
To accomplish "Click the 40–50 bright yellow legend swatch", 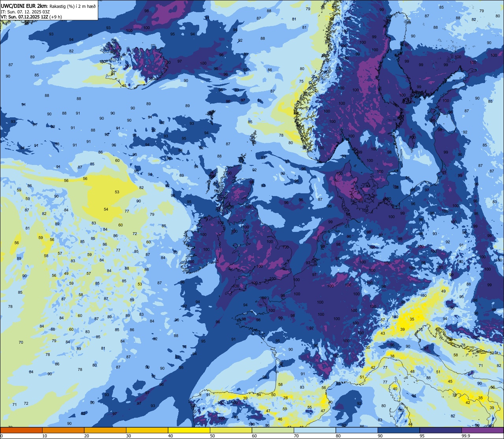I will [189, 430].
